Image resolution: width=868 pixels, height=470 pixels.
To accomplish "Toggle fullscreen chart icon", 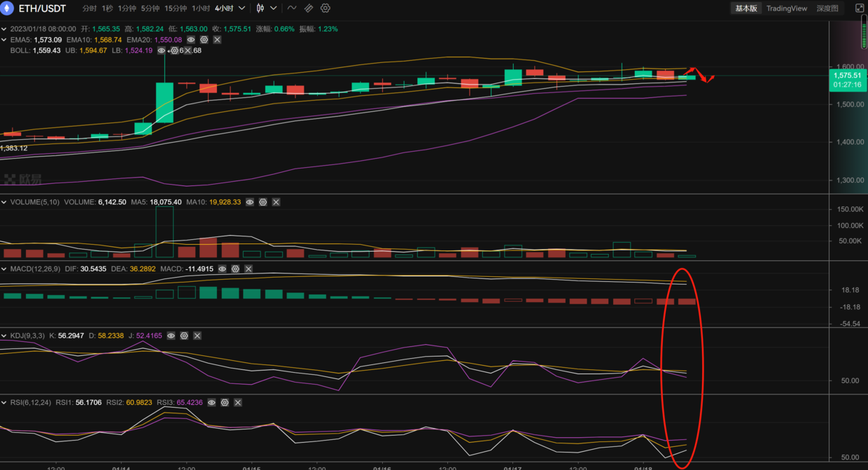I will (860, 8).
